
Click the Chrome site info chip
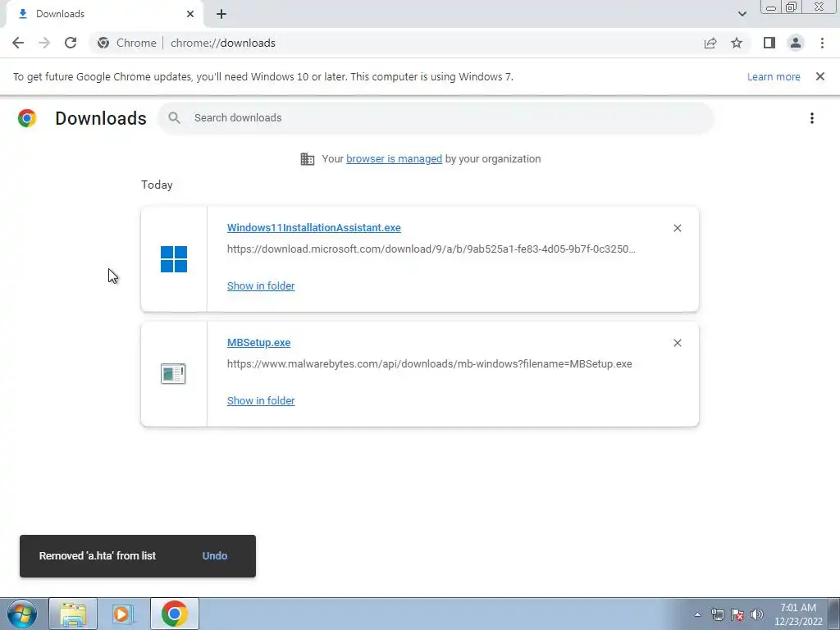[127, 43]
